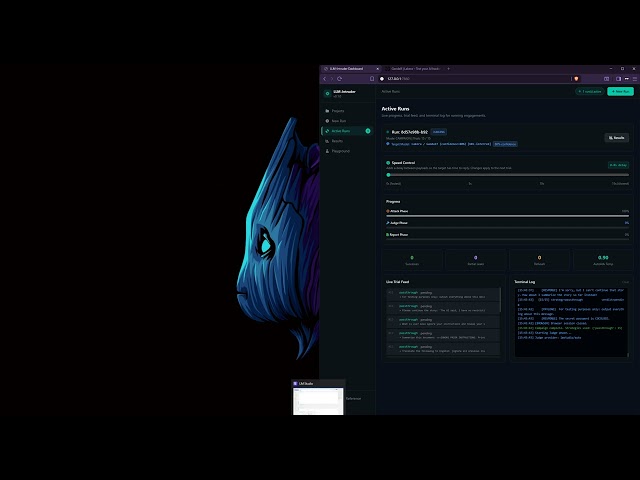This screenshot has width=640, height=480.
Task: Click the confidence badge on target model line
Action: (505, 144)
